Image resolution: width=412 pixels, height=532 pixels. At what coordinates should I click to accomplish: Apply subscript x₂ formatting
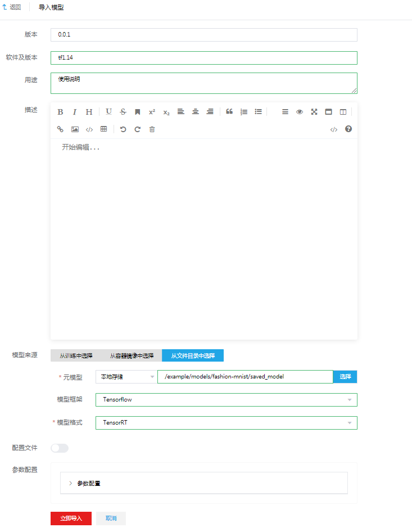tap(166, 112)
